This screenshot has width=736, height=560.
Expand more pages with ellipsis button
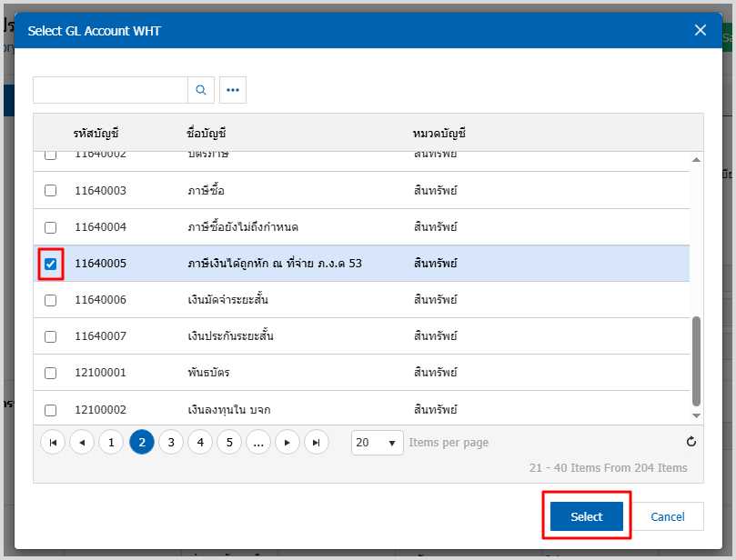[x=258, y=443]
